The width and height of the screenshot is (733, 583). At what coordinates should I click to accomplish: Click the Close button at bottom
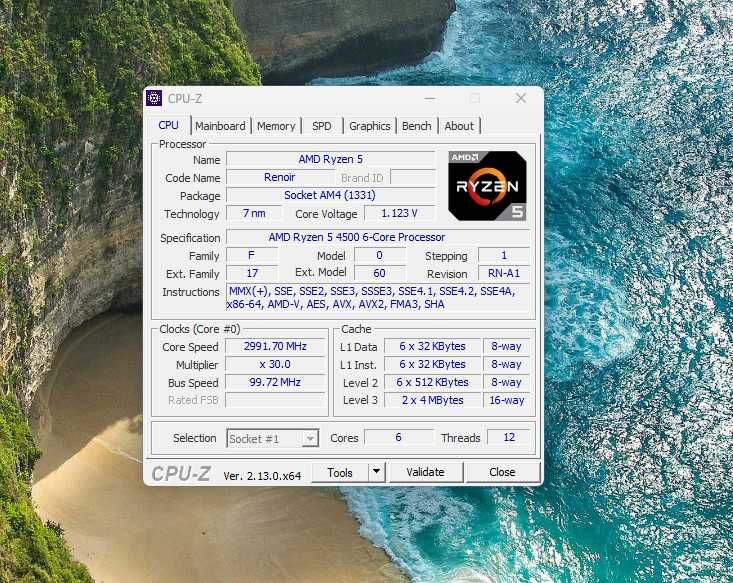[x=502, y=472]
